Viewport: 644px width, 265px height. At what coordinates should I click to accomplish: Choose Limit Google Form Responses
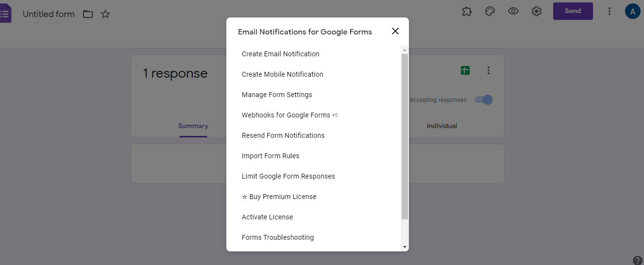[x=288, y=176]
